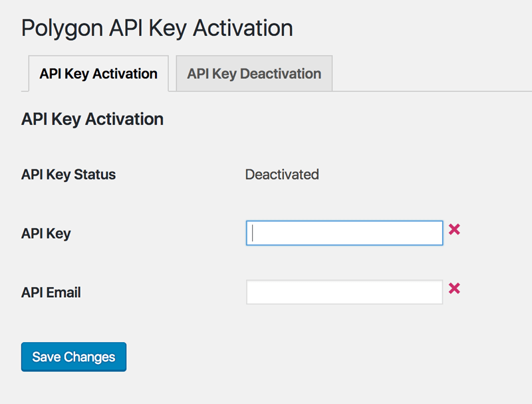
Task: Switch to the API Key Deactivation tab
Action: pos(254,74)
